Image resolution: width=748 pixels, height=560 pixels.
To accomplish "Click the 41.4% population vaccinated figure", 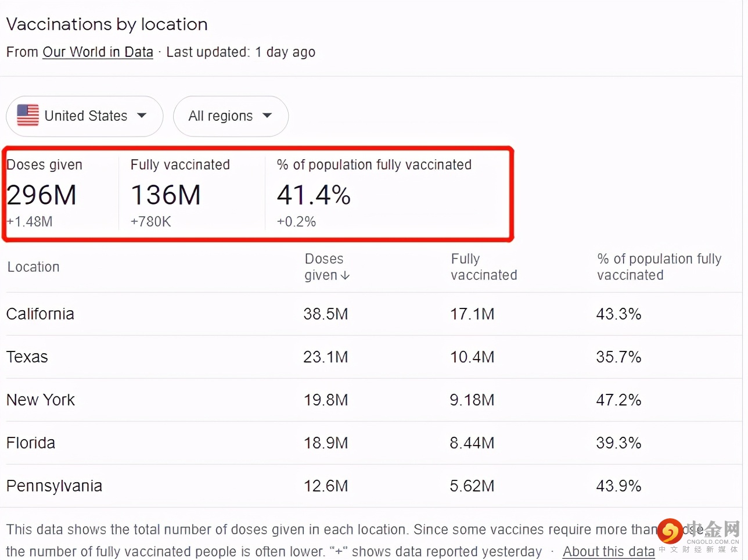I will point(314,195).
